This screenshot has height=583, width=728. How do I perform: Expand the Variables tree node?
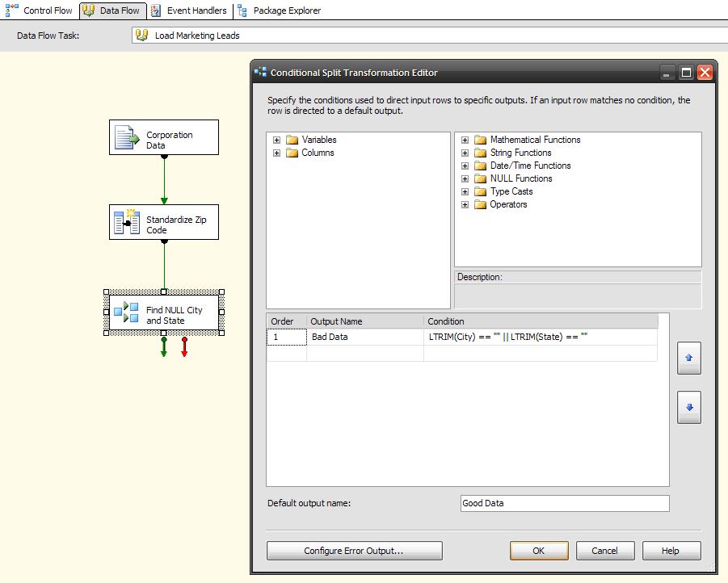[x=276, y=140]
